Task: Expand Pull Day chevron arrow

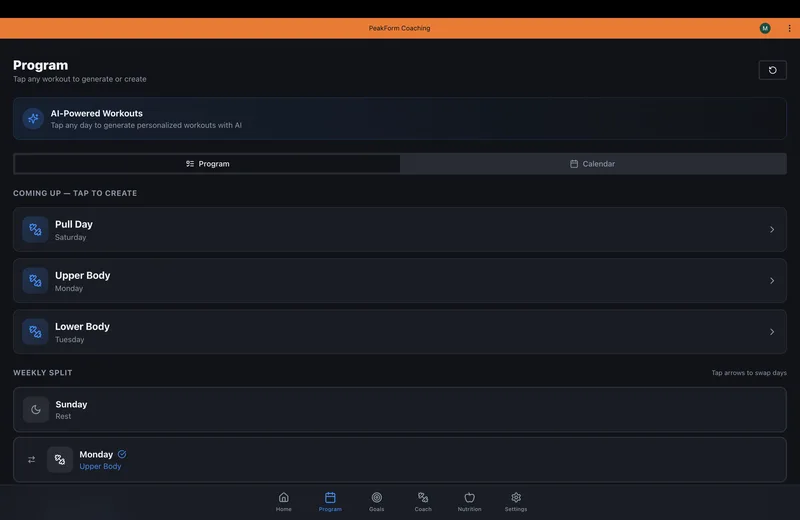Action: coord(771,230)
